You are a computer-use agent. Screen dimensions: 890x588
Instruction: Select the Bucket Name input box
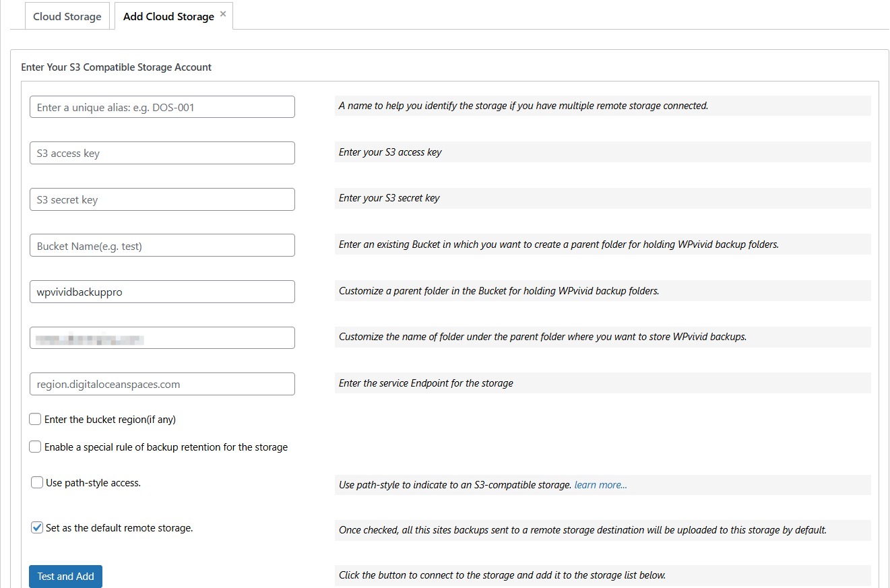(x=162, y=246)
